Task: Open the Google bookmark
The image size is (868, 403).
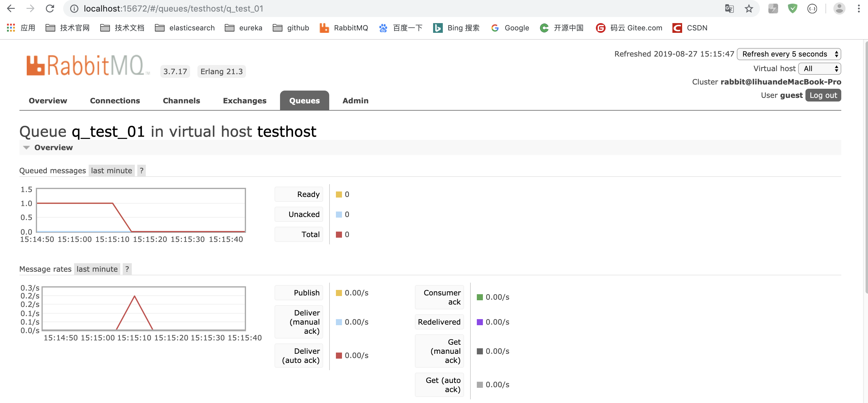Action: click(x=510, y=28)
